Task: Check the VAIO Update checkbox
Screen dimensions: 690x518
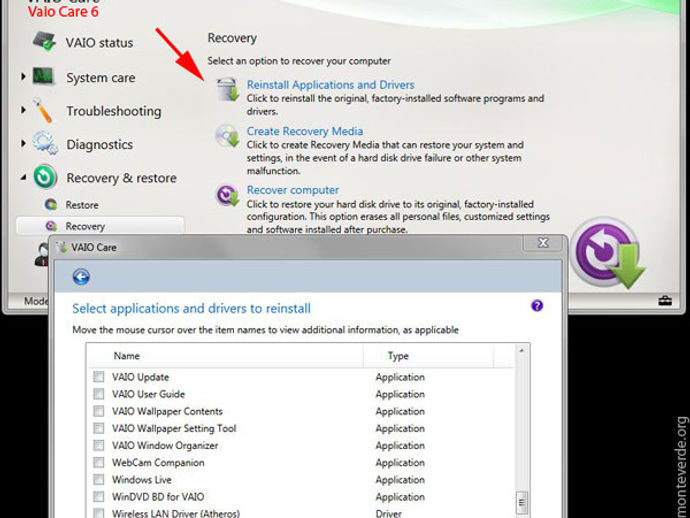Action: pyautogui.click(x=99, y=376)
